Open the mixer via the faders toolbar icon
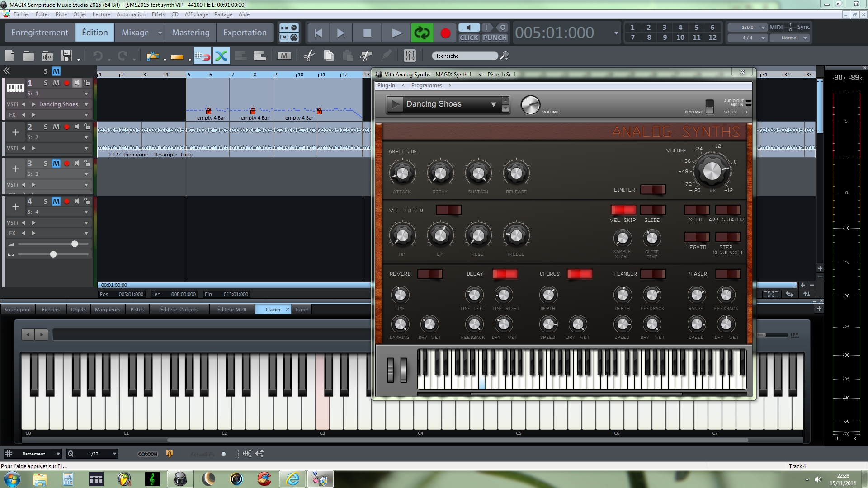 click(409, 56)
